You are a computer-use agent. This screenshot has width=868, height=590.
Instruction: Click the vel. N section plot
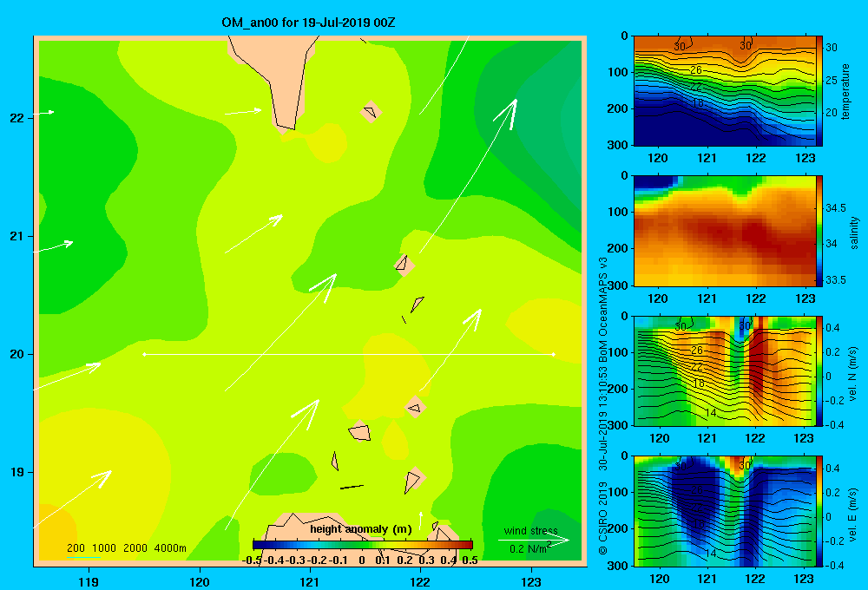pyautogui.click(x=724, y=370)
